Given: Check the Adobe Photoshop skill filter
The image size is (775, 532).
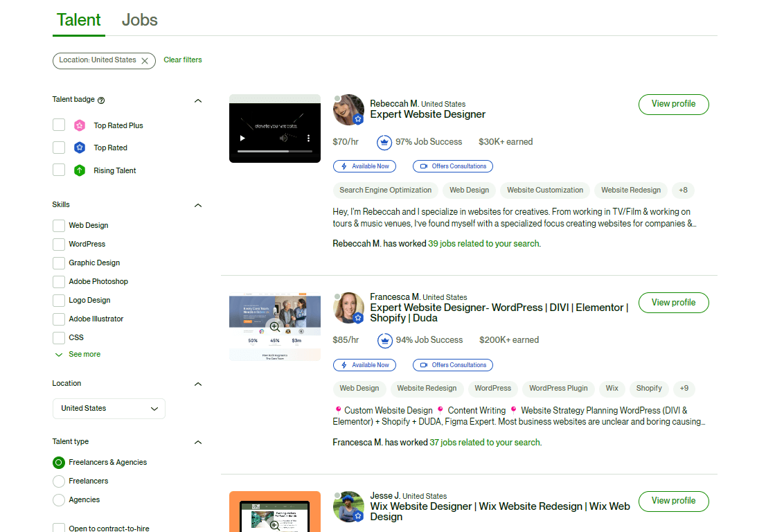Looking at the screenshot, I should pyautogui.click(x=59, y=281).
